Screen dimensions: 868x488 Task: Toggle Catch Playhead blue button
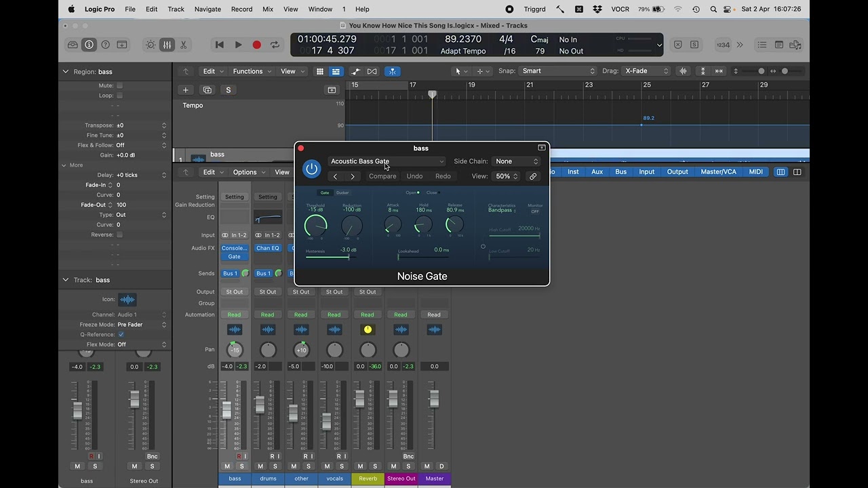[x=392, y=71]
